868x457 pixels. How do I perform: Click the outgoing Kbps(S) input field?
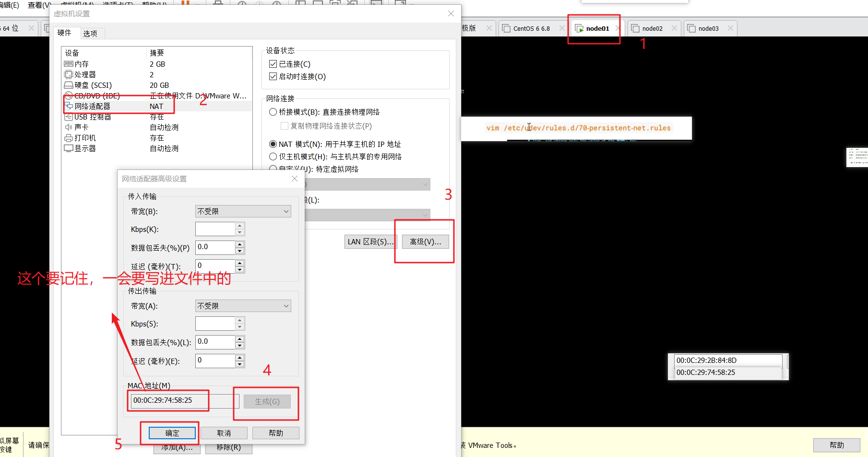point(215,324)
